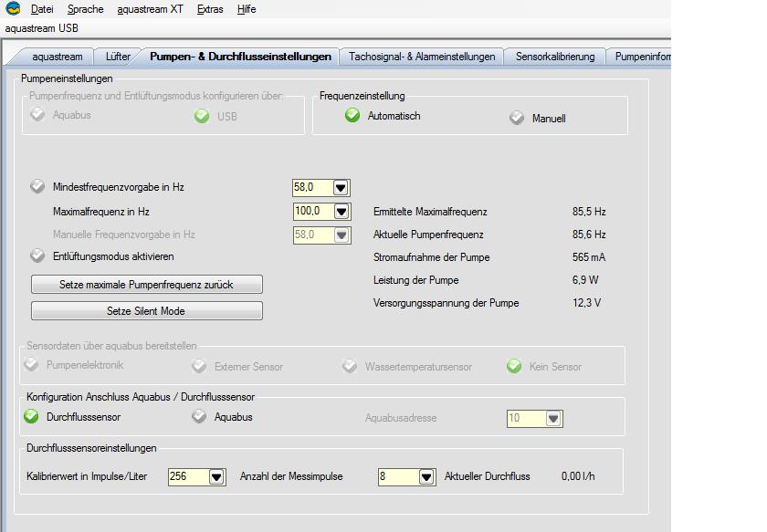Screen dimensions: 767x532
Task: Open the Datei menu
Action: (42, 9)
